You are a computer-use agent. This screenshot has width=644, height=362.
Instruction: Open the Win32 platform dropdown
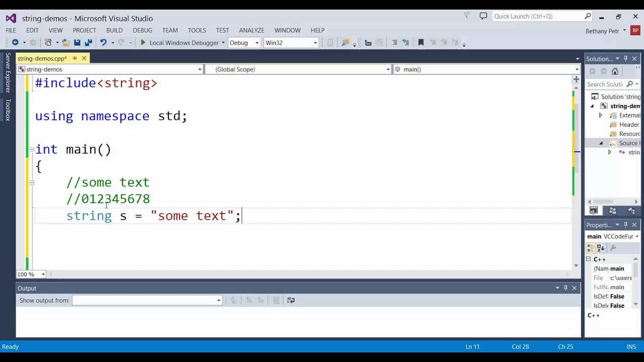click(315, 43)
